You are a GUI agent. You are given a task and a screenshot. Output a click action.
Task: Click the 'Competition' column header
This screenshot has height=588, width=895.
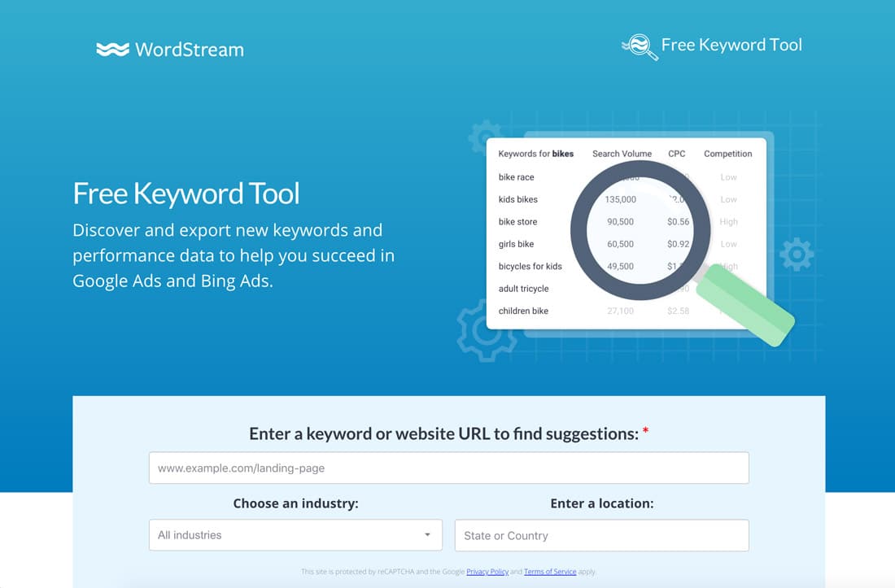(727, 154)
